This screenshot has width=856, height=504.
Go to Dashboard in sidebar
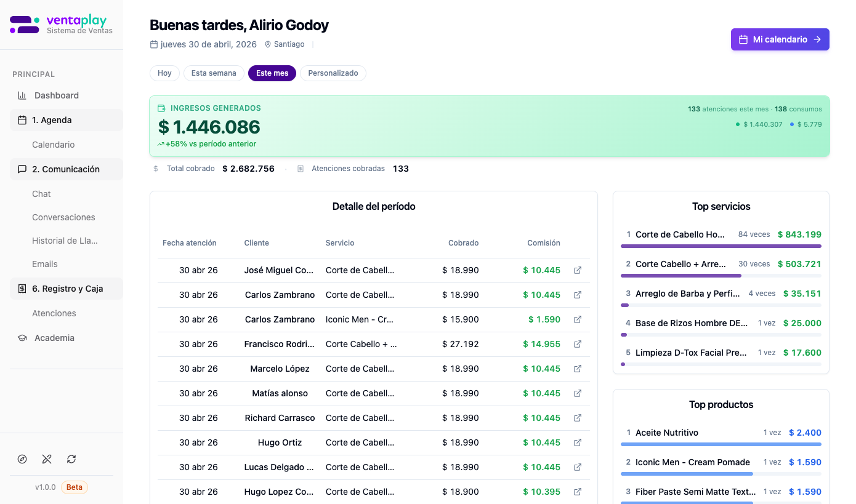(67, 95)
